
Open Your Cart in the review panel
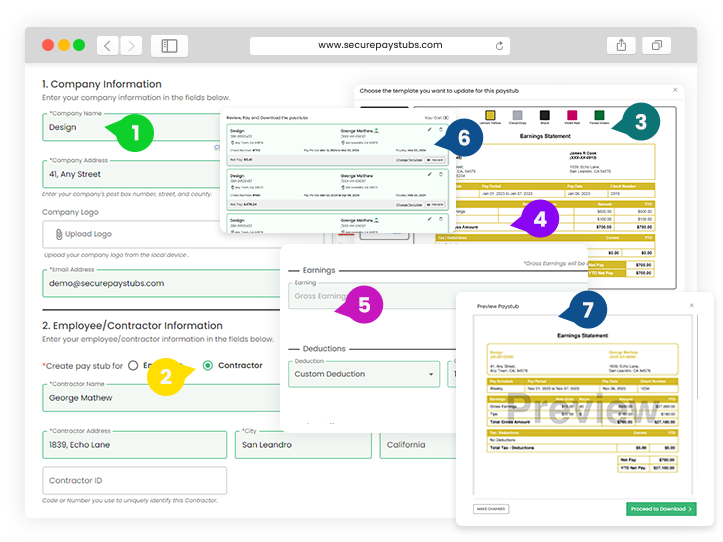436,118
